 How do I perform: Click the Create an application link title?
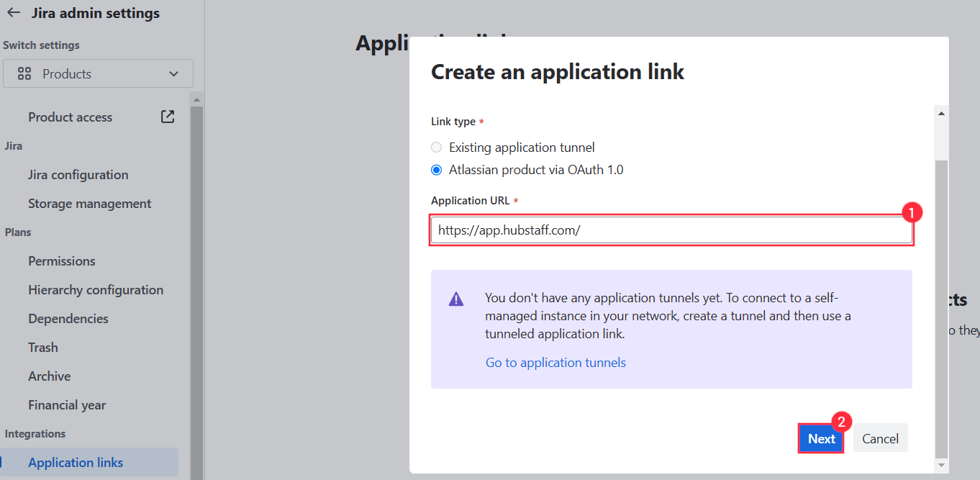tap(558, 72)
